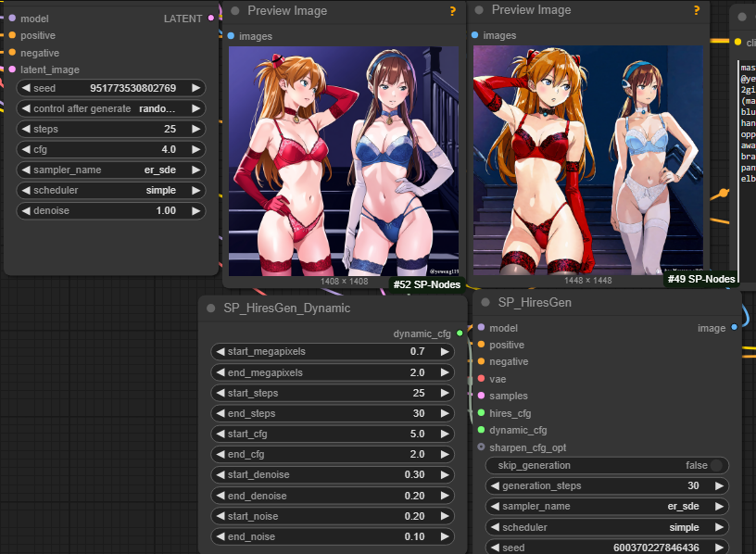Click the SP_HiresGen dynamic_cfg input connector
The height and width of the screenshot is (554, 756).
tap(481, 430)
